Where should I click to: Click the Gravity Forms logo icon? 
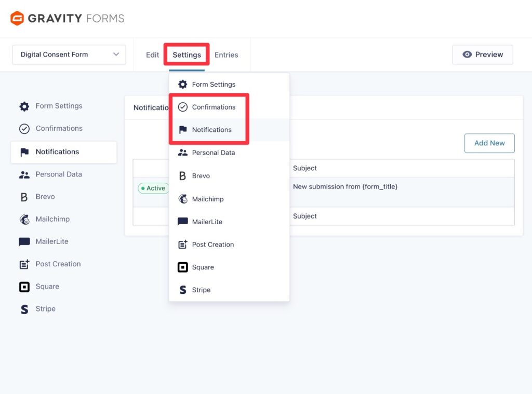pos(16,18)
